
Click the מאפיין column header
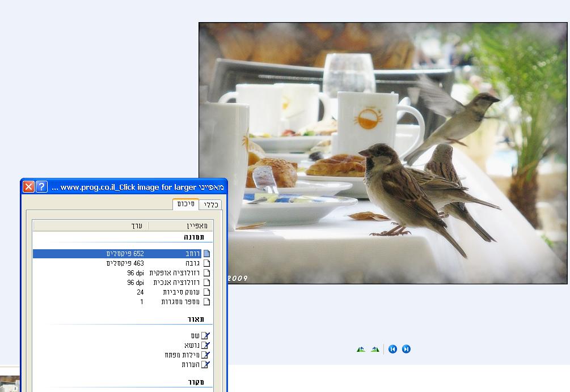click(x=181, y=226)
